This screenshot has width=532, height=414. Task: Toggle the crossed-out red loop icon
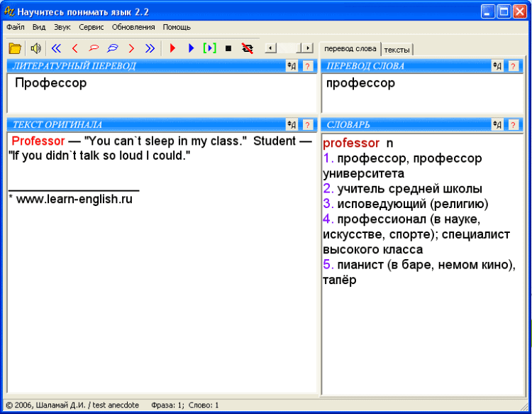247,48
